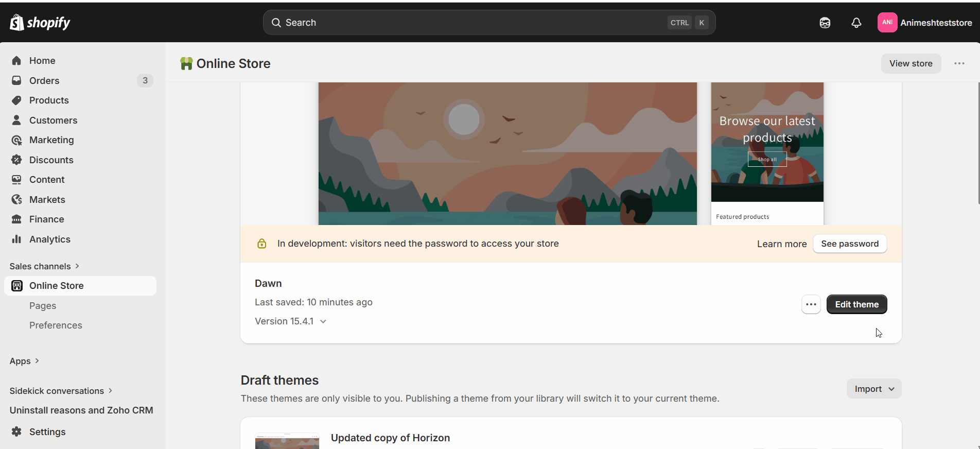This screenshot has width=980, height=449.
Task: Focus the Search field
Action: click(x=489, y=23)
